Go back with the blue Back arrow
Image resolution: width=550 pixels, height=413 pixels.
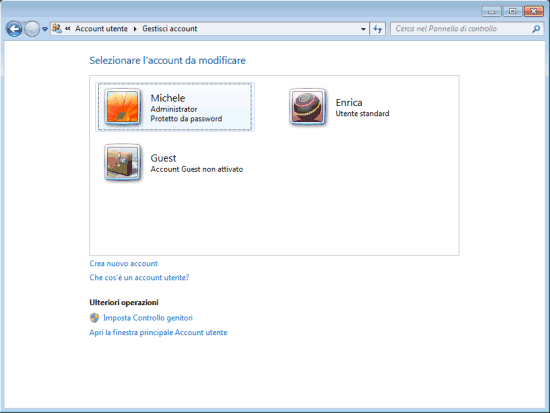coord(14,29)
